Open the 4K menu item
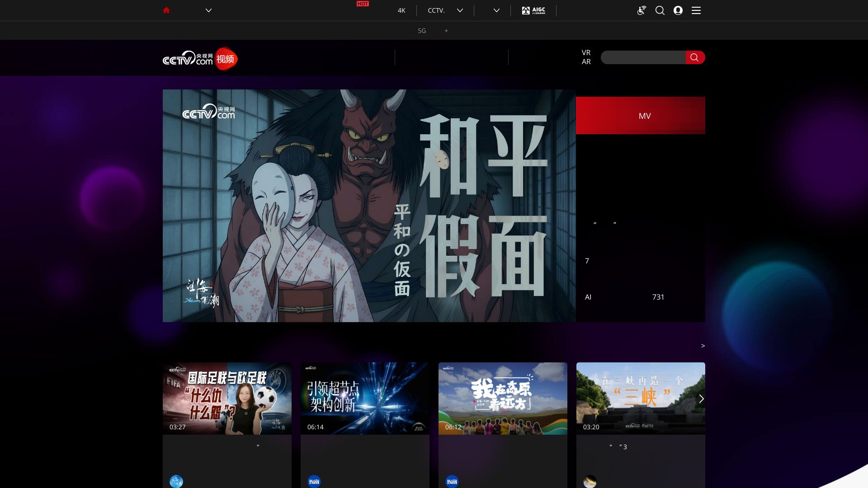868x488 pixels. [401, 10]
